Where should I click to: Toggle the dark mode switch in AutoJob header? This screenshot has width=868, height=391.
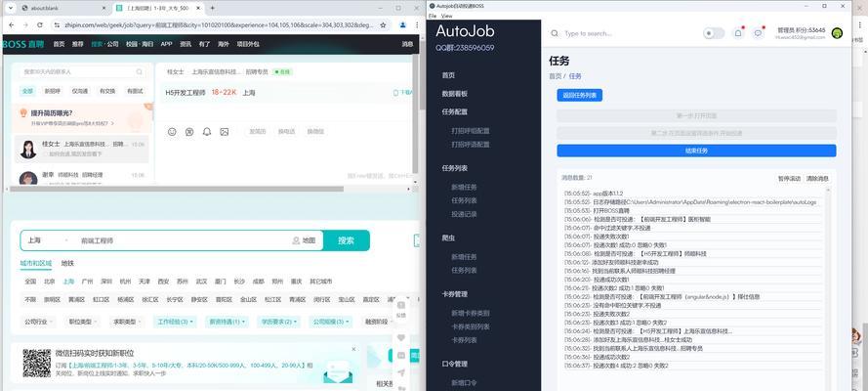click(x=714, y=33)
